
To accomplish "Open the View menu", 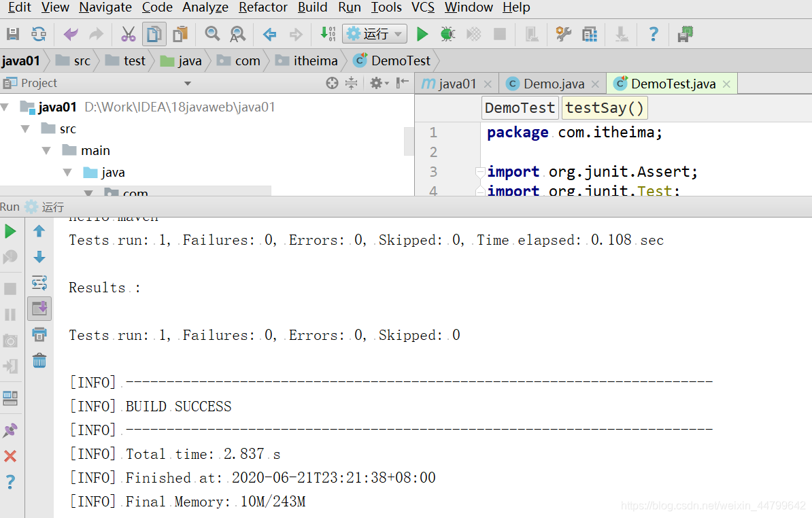I will coord(55,7).
